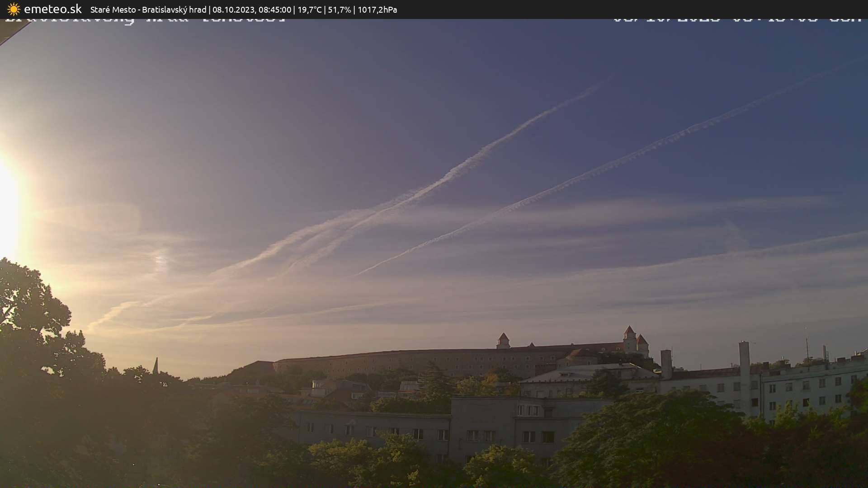
Task: Click the castle's tallest right tower
Action: tap(629, 339)
